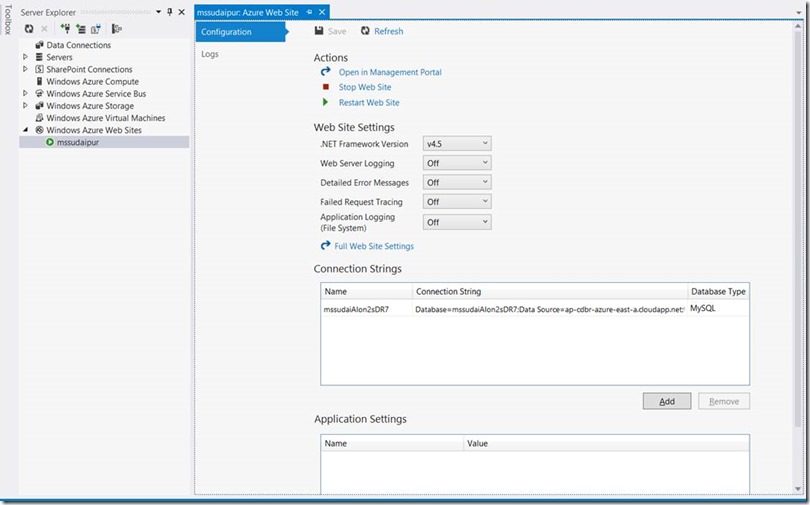Click the Windows Azure Web Sites globe icon
Screen dimensions: 810x505
coord(39,130)
